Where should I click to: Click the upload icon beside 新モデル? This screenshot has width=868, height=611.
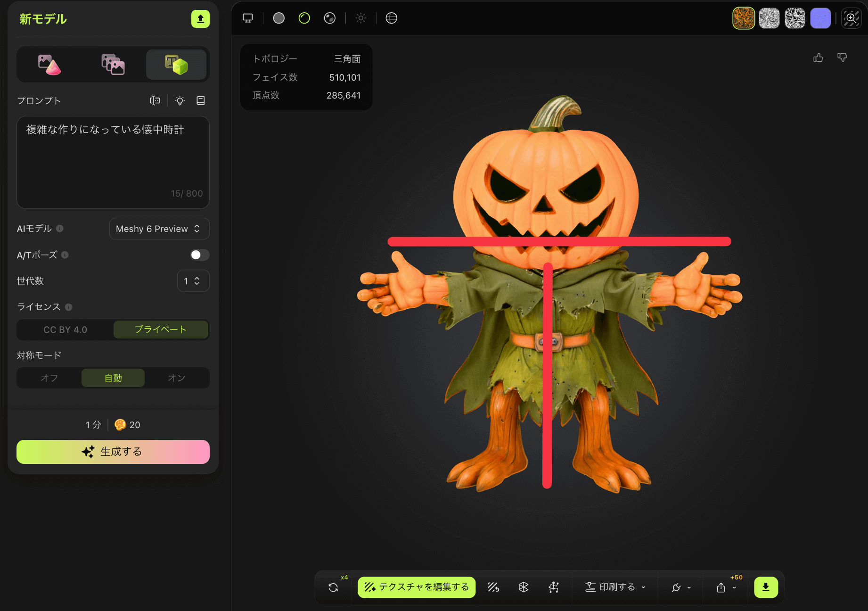[x=200, y=19]
